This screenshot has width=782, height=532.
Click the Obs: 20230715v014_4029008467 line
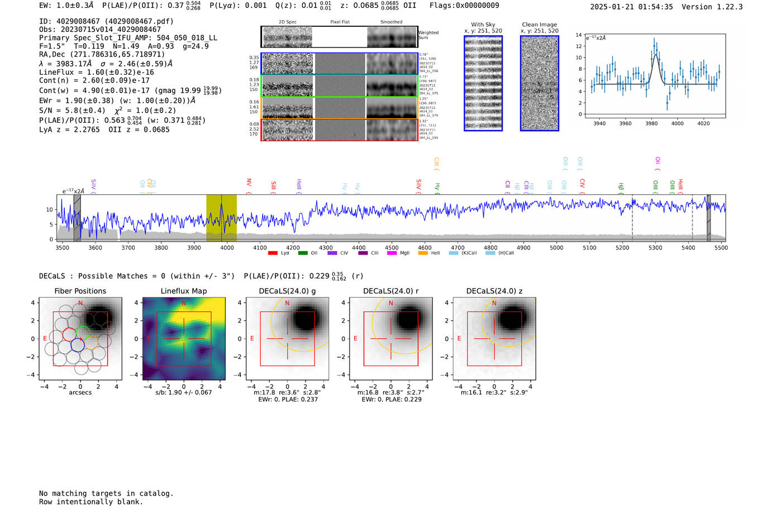click(x=100, y=30)
